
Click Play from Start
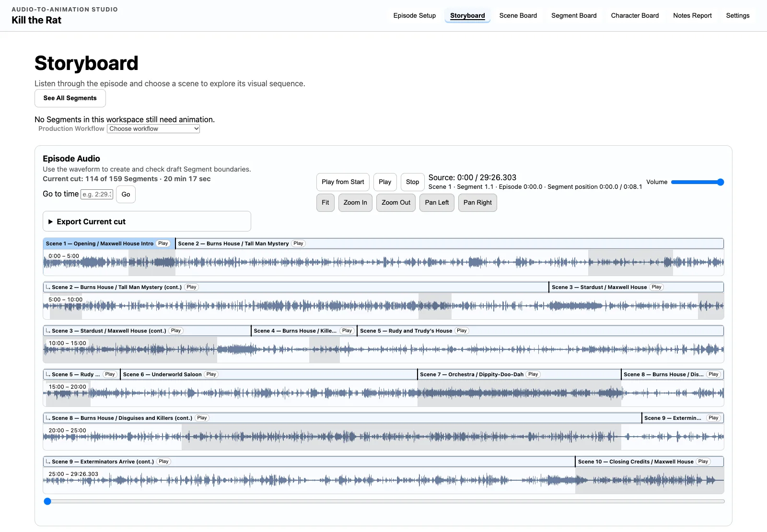click(x=343, y=182)
